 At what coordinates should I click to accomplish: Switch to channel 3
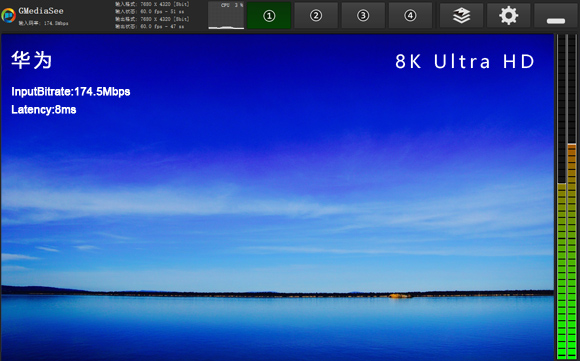[x=363, y=16]
